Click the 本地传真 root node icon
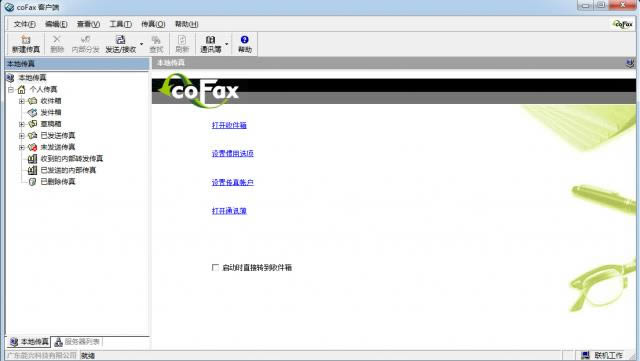The height and width of the screenshot is (361, 640). [10, 78]
